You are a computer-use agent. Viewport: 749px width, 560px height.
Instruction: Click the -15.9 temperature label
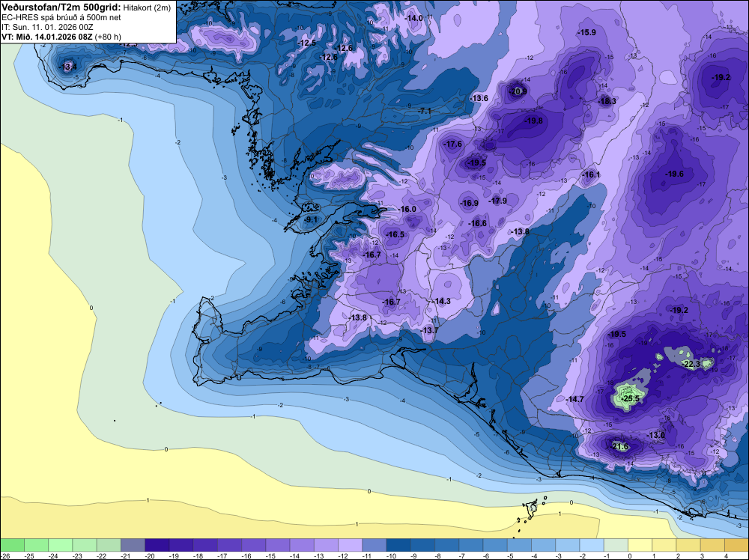[586, 32]
